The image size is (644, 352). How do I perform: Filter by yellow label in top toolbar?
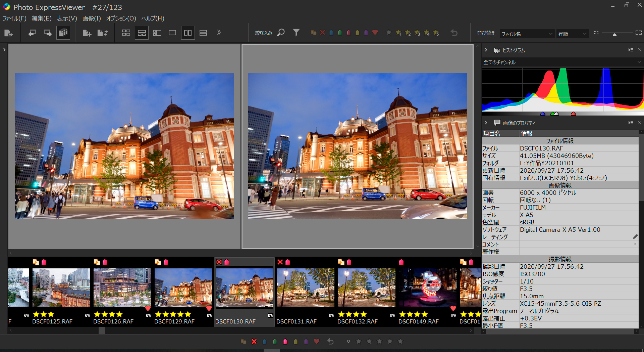click(357, 33)
